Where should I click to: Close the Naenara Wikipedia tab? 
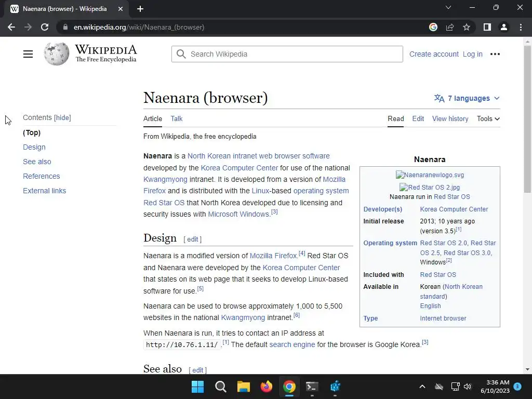(121, 9)
